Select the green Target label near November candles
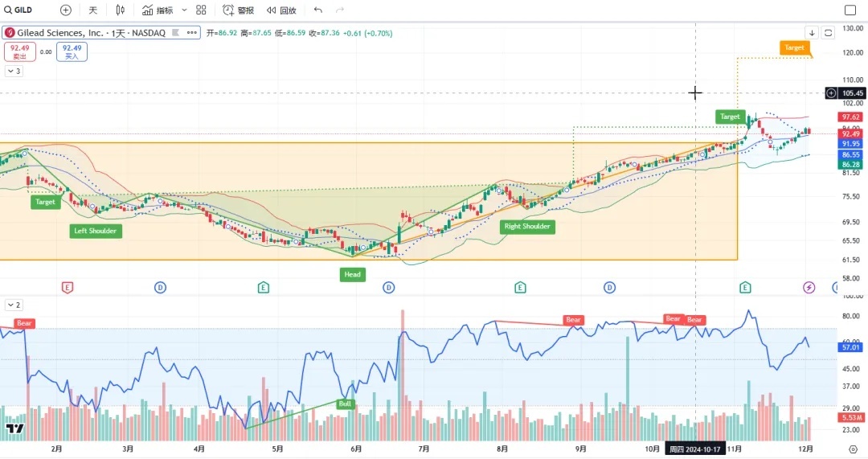Image resolution: width=868 pixels, height=459 pixels. coord(730,117)
